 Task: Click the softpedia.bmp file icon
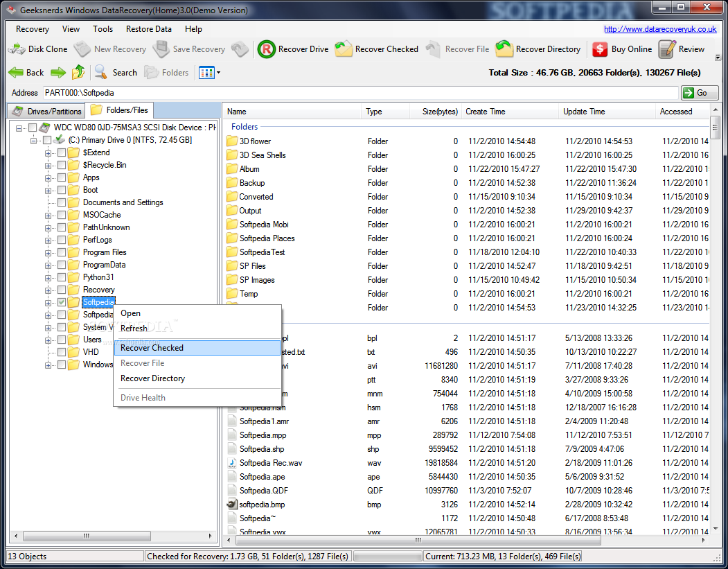231,505
